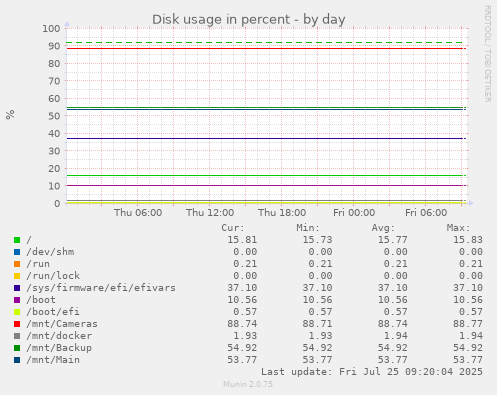
Task: Select the '/sys/firmware/efi/efivars' legend label
Action: click(x=101, y=288)
